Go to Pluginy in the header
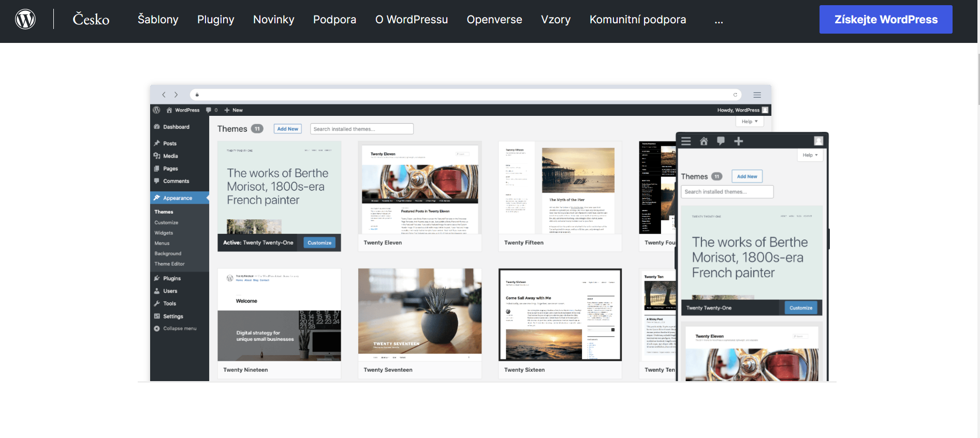980x438 pixels. click(216, 20)
